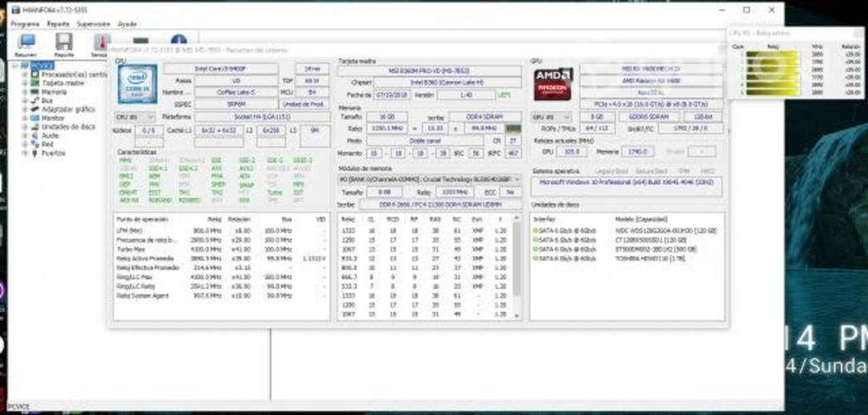Click the CT120BX500SSD1 drive status icon
The height and width of the screenshot is (415, 868).
[535, 240]
